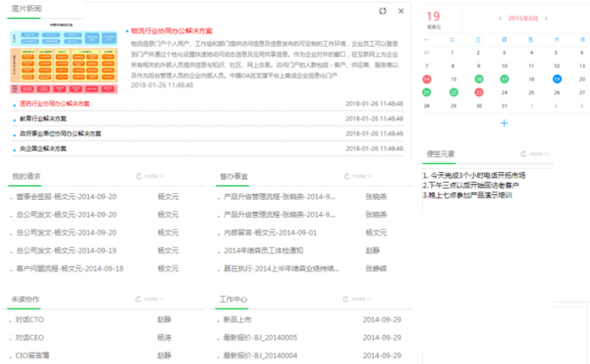590x364 pixels.
Task: Add a calendar event with the plus icon
Action: 504,123
